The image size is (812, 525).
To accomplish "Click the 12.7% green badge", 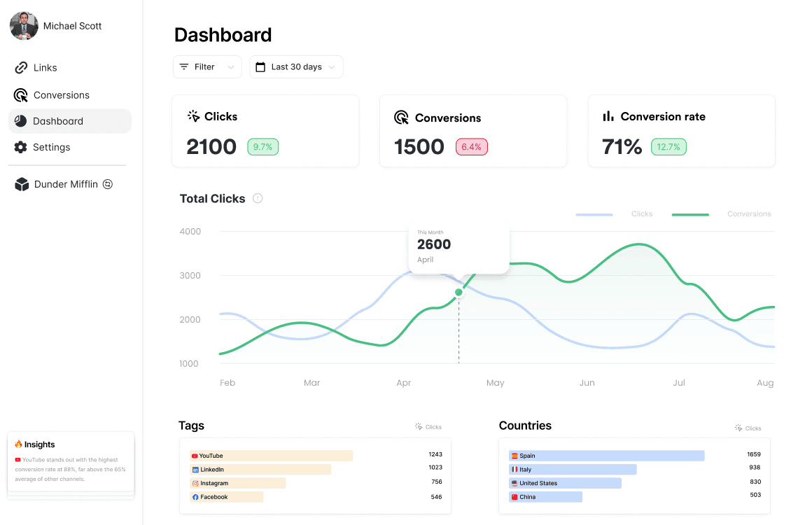I will coord(668,147).
